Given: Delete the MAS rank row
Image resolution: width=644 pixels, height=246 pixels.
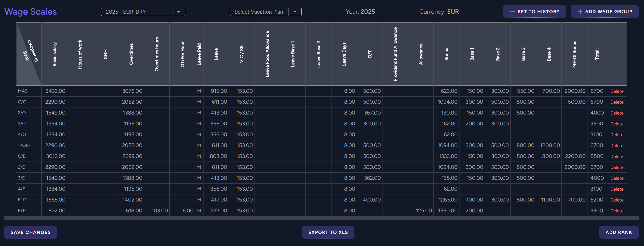Looking at the screenshot, I should tap(616, 91).
